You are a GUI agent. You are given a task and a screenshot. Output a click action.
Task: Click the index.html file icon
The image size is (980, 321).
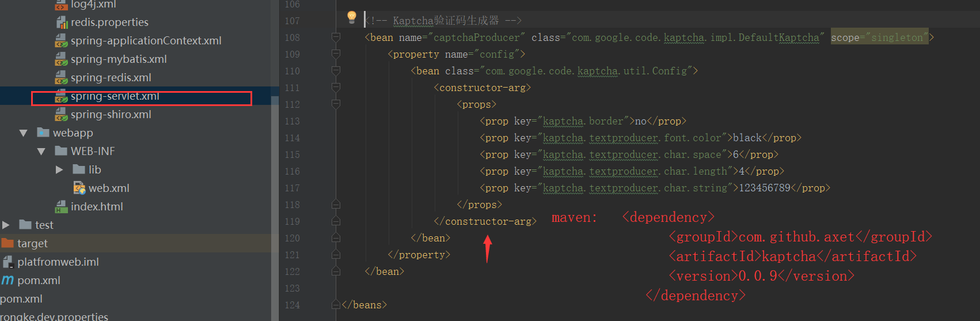61,207
